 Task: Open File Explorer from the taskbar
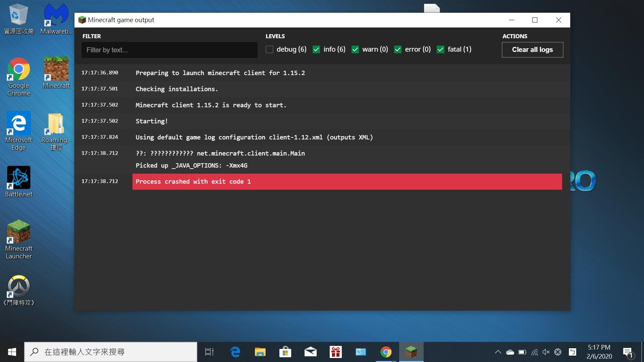260,352
